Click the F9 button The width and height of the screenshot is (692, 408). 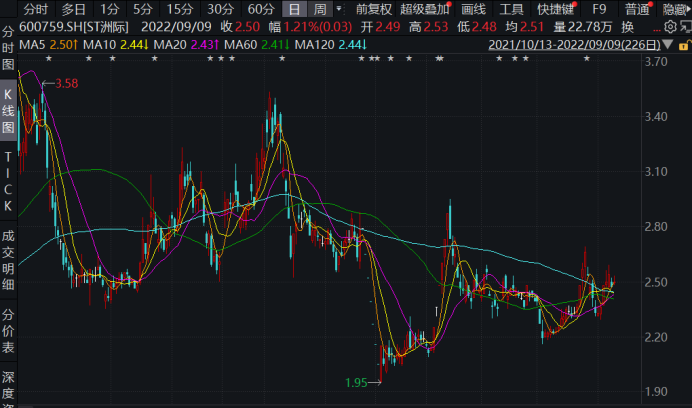click(599, 9)
